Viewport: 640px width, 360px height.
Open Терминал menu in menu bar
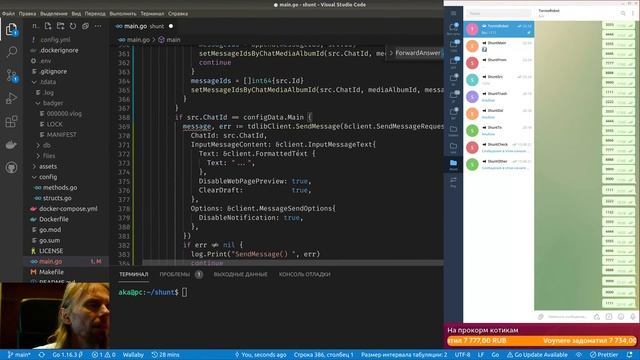tap(152, 13)
